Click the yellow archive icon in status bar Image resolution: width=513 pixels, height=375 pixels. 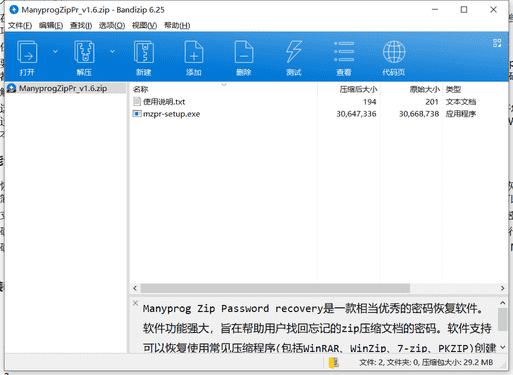(x=333, y=362)
